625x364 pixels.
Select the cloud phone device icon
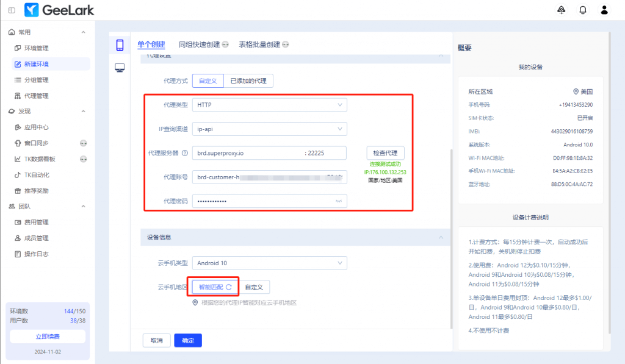click(x=120, y=45)
